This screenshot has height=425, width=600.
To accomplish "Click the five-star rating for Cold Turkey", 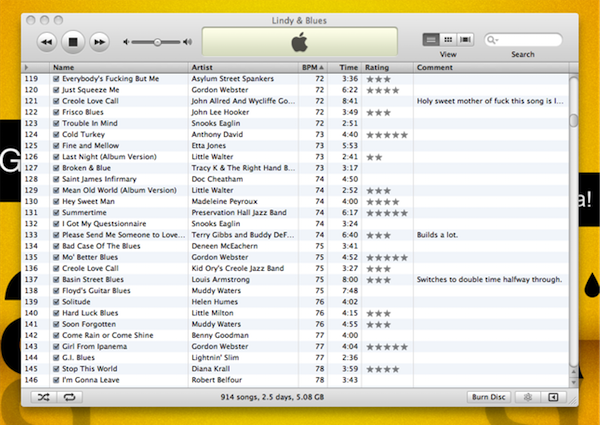I will (x=387, y=135).
